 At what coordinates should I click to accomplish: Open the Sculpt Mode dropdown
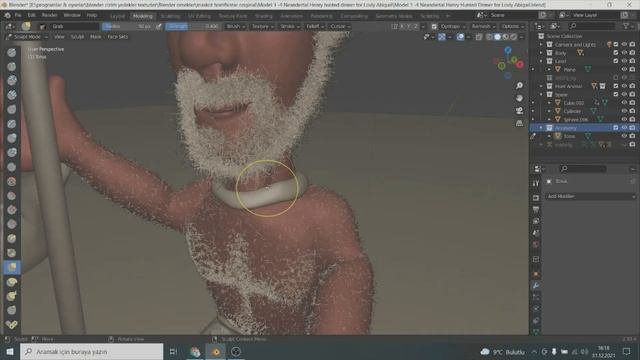click(x=27, y=37)
